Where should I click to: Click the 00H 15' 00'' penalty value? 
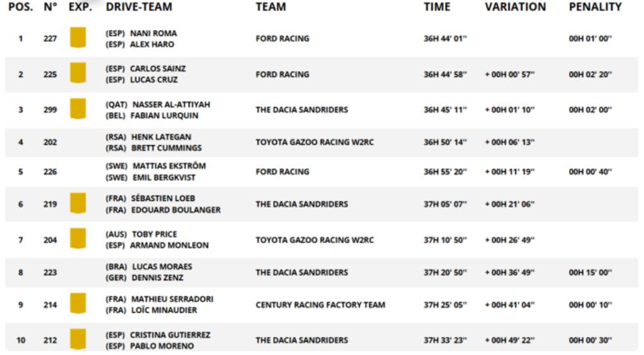[590, 272]
